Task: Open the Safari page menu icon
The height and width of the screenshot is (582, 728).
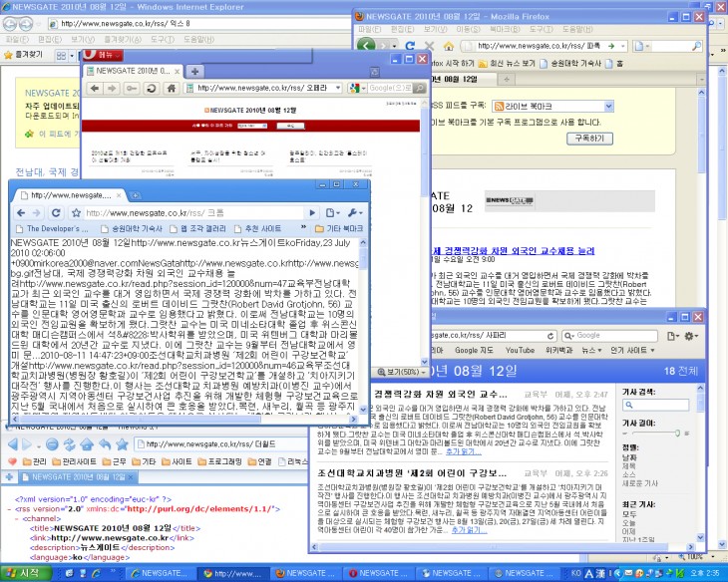Action: coord(673,336)
